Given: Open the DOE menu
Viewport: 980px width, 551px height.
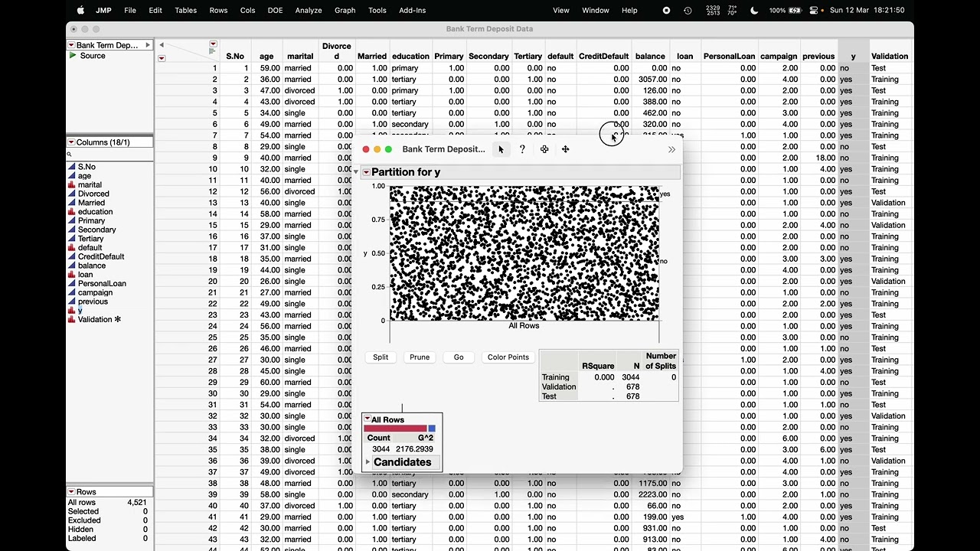Looking at the screenshot, I should (275, 11).
